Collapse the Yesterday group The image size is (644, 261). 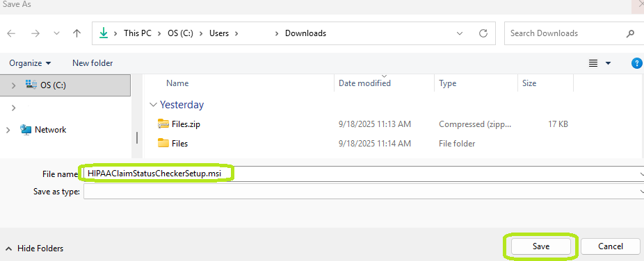(153, 105)
